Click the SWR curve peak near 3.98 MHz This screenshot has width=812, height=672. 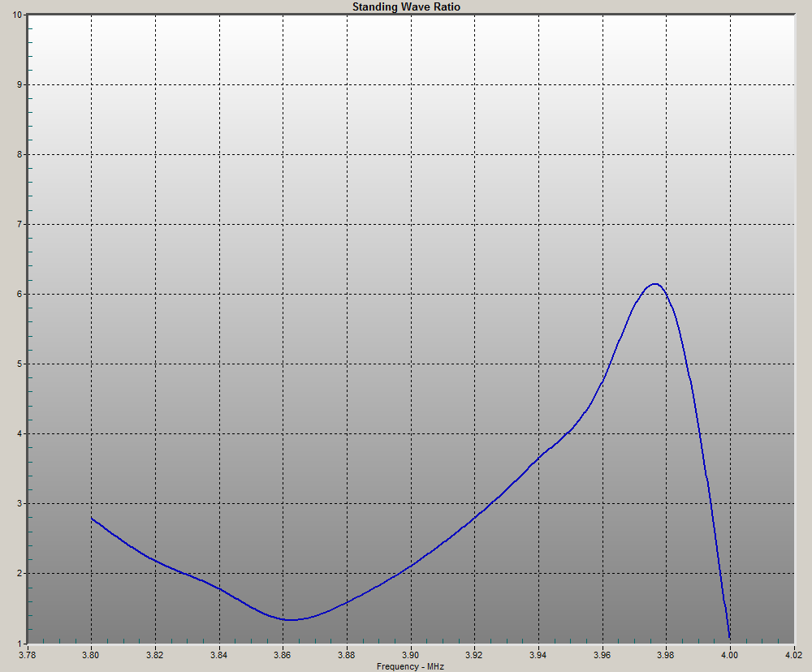654,284
